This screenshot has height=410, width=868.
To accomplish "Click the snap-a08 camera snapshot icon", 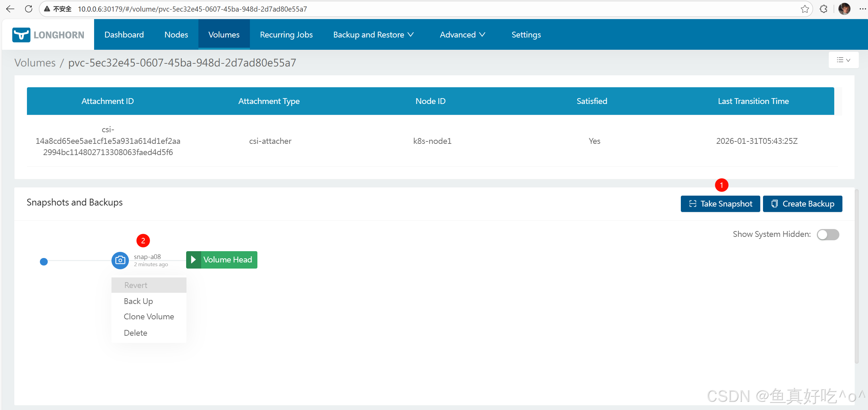I will click(x=120, y=260).
